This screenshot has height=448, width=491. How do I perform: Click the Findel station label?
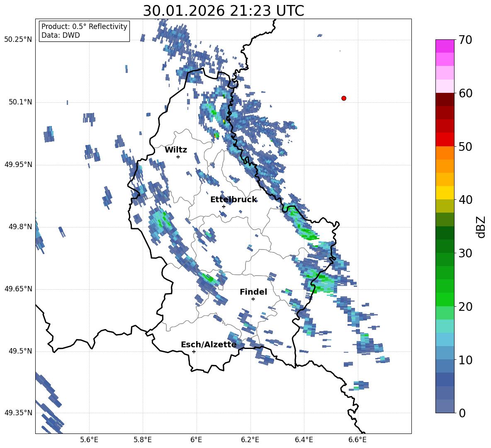pyautogui.click(x=253, y=292)
